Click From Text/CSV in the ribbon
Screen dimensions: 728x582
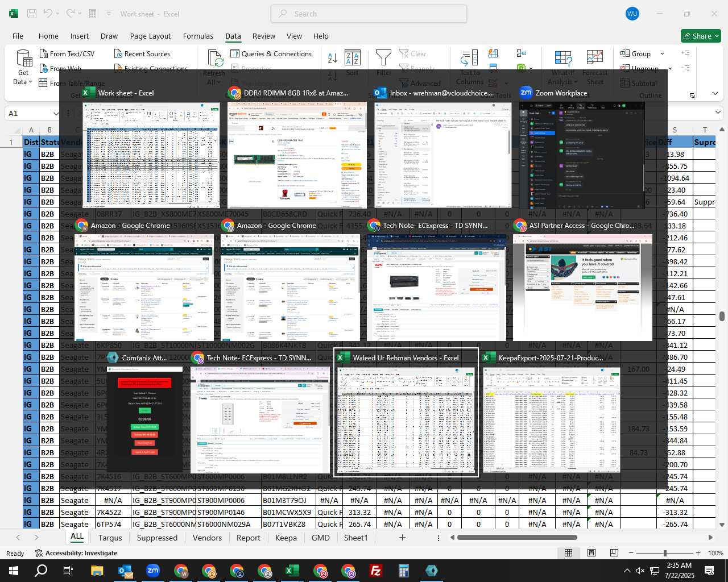click(67, 53)
